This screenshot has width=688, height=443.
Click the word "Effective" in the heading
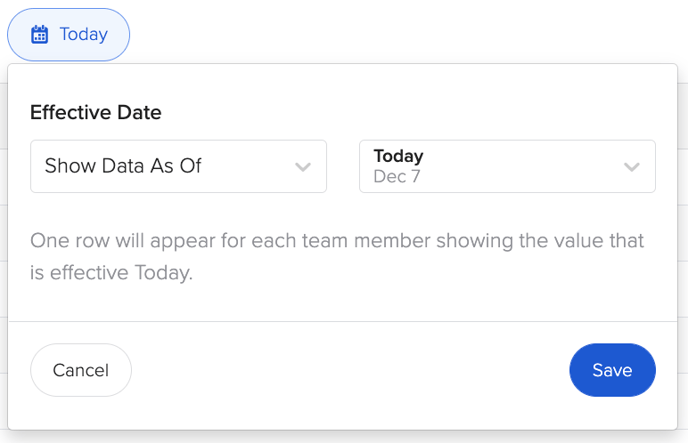71,112
